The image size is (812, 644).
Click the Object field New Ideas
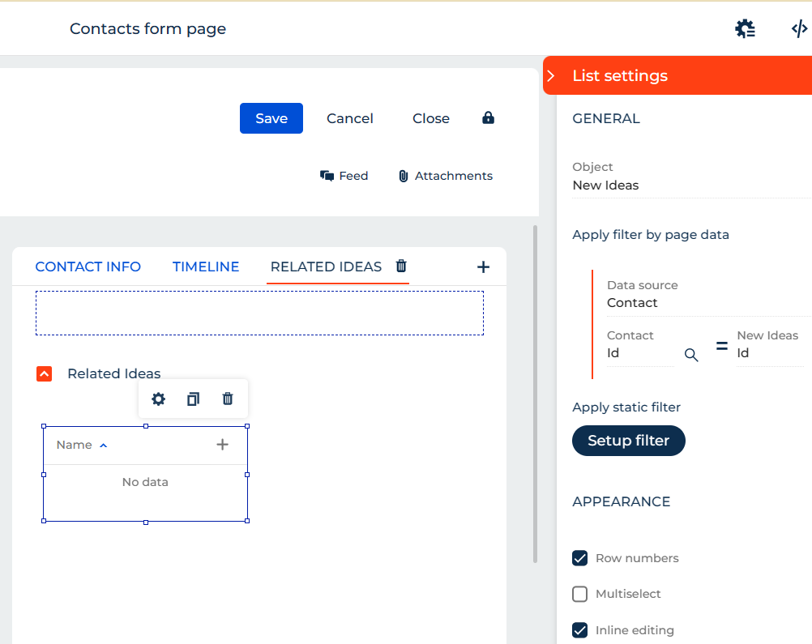coord(692,178)
